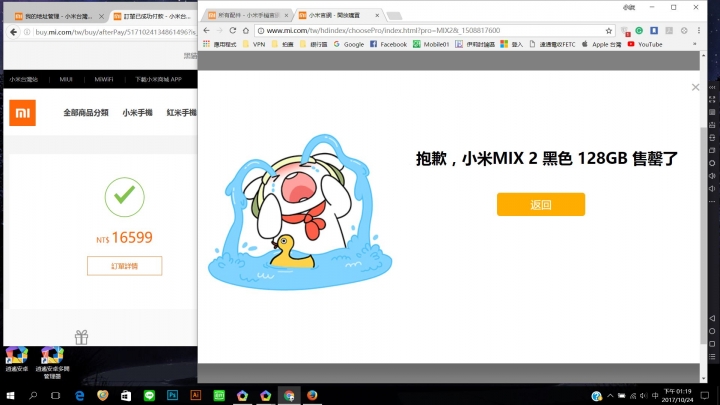Screen dimensions: 720x405
Task: Open the 銀行區 bookmark folder
Action: point(314,44)
